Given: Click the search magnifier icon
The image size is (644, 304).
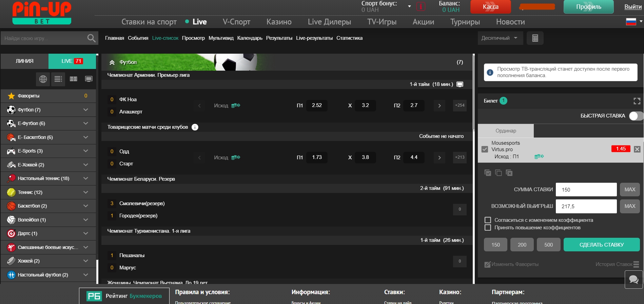Looking at the screenshot, I should click(91, 38).
